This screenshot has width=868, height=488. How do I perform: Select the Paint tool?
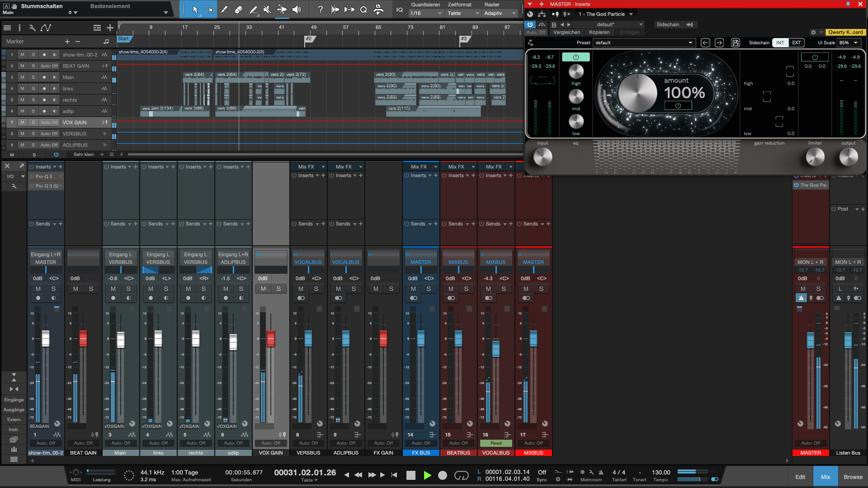[253, 9]
